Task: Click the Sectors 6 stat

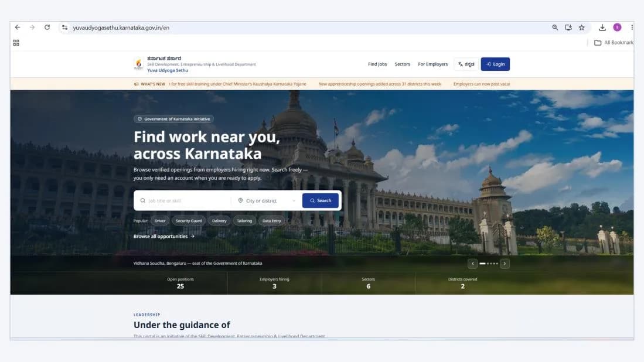Action: 369,283
